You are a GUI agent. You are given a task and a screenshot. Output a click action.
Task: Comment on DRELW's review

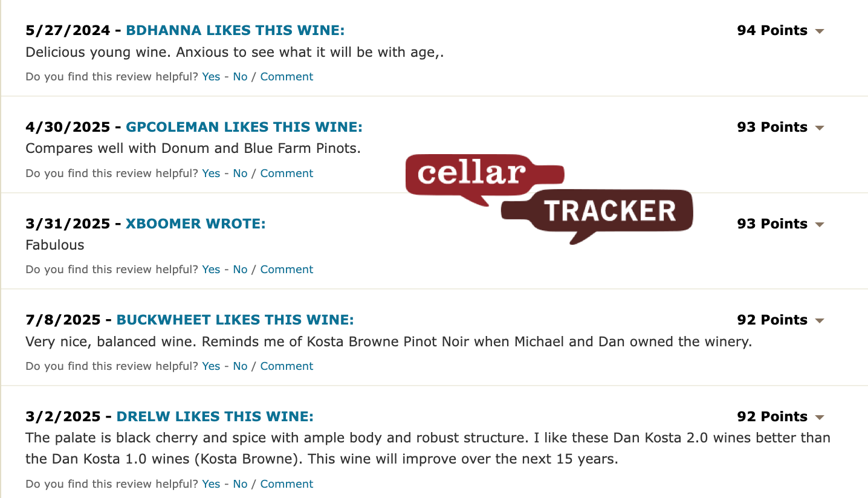point(287,484)
